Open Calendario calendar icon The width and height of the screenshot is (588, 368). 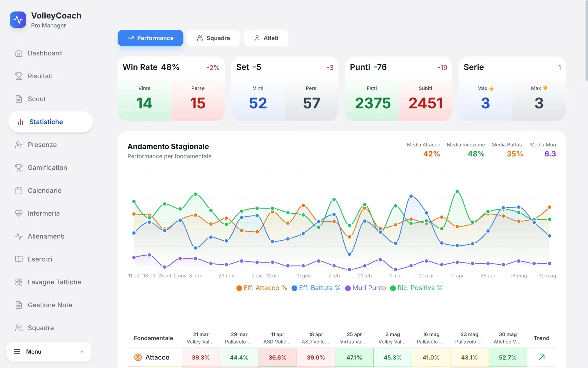tap(19, 190)
